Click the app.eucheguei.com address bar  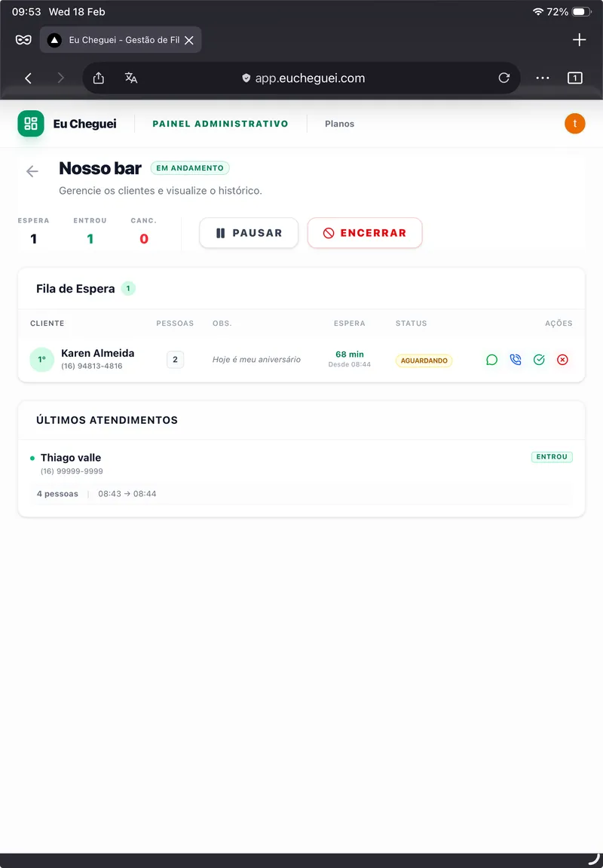pyautogui.click(x=311, y=78)
